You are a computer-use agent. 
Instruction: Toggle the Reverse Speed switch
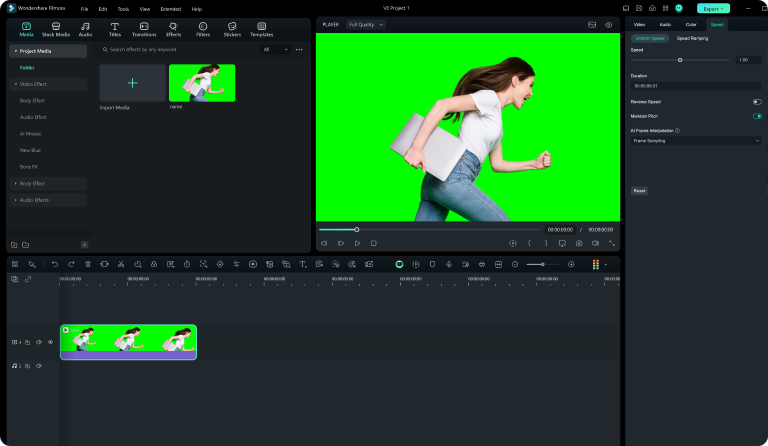point(757,102)
